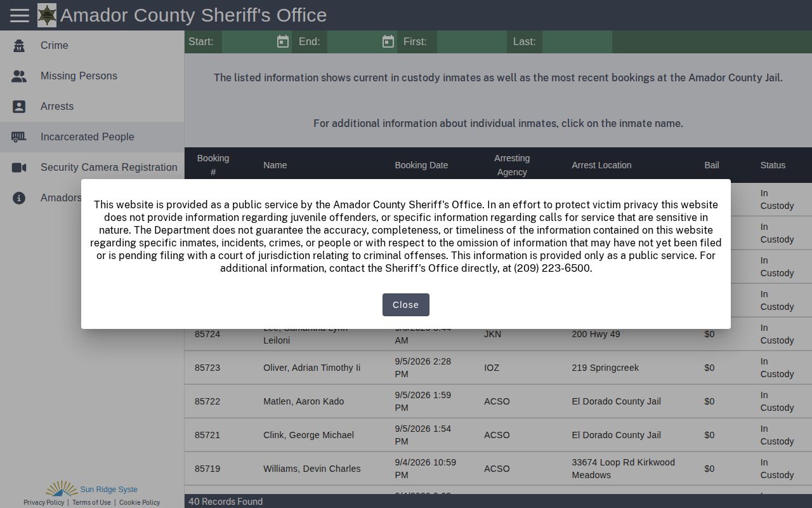The image size is (812, 508).
Task: Click booking number 85723
Action: [207, 368]
